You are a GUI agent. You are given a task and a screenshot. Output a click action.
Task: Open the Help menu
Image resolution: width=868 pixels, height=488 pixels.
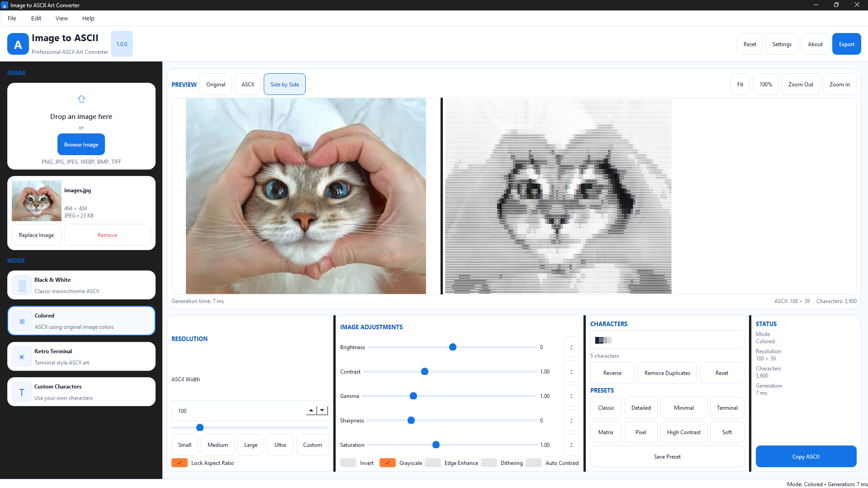click(88, 19)
